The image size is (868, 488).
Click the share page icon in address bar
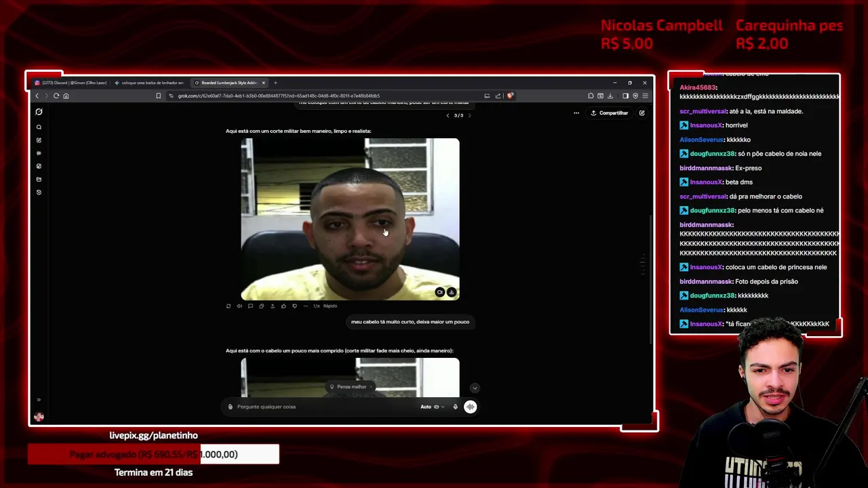[498, 96]
